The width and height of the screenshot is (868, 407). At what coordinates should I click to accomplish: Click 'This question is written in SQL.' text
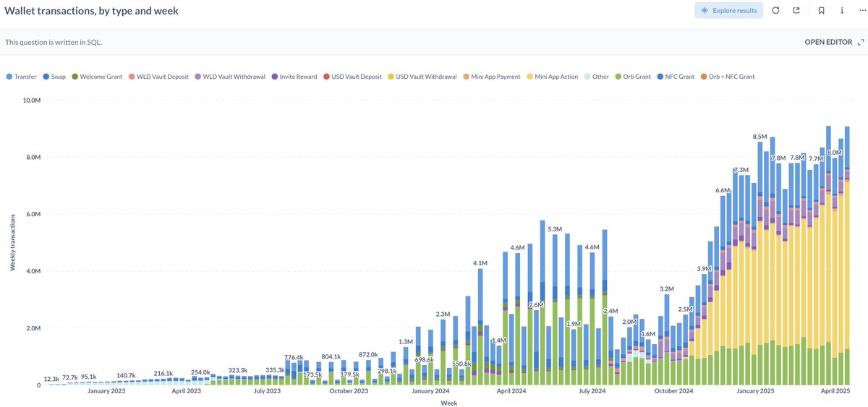coord(54,42)
